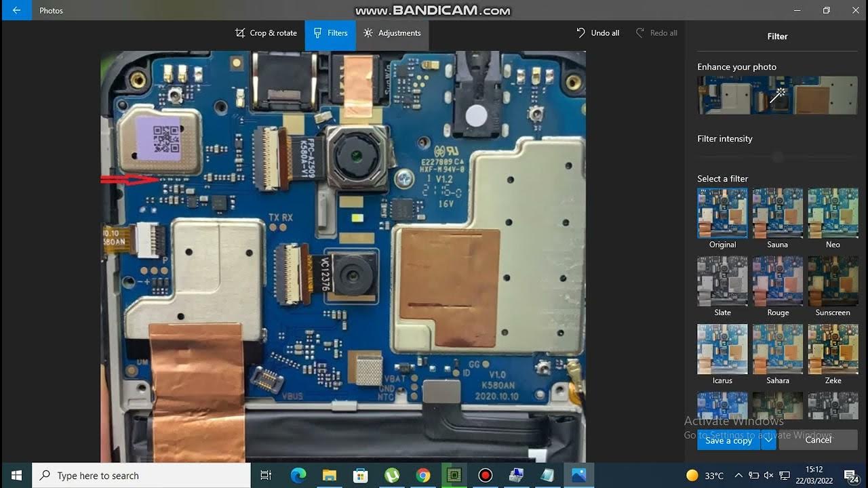Click the Enhance your photo magic wand
This screenshot has height=488, width=868.
coord(778,95)
